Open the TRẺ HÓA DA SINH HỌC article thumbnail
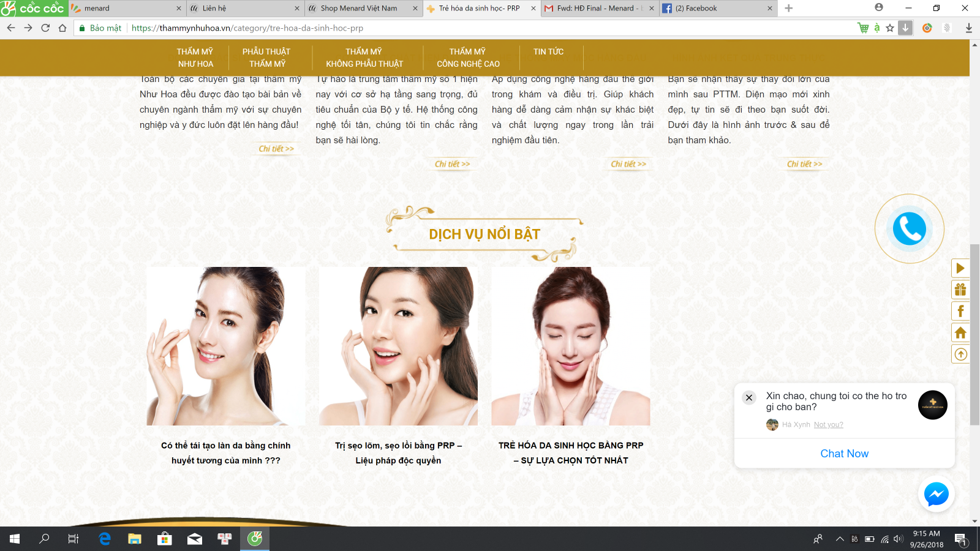This screenshot has width=980, height=551. tap(570, 346)
